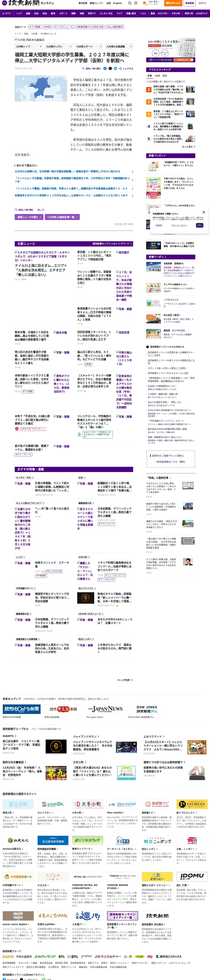Click the #１０大ニュース keyword tag

64,27
